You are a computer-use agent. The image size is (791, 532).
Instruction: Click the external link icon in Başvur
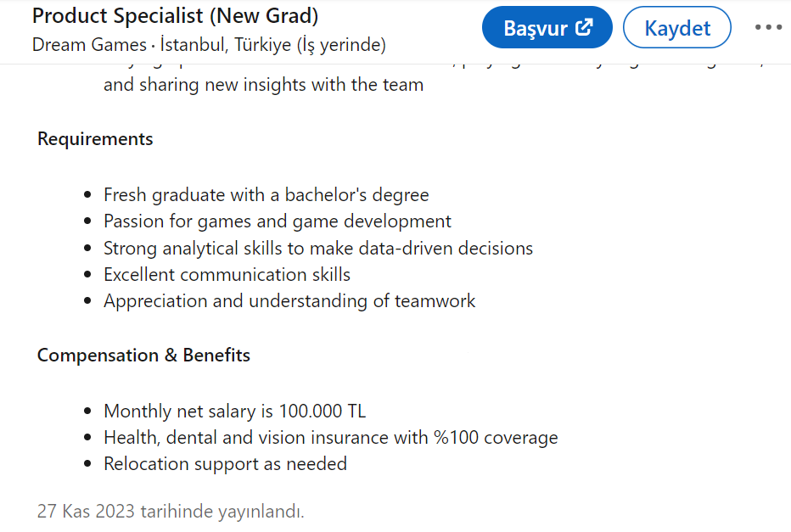pos(584,27)
